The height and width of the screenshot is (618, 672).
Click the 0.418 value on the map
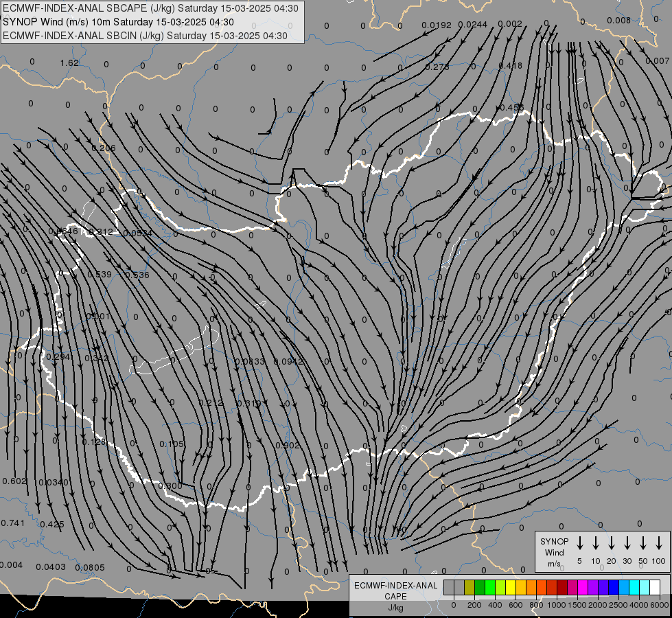pos(511,66)
